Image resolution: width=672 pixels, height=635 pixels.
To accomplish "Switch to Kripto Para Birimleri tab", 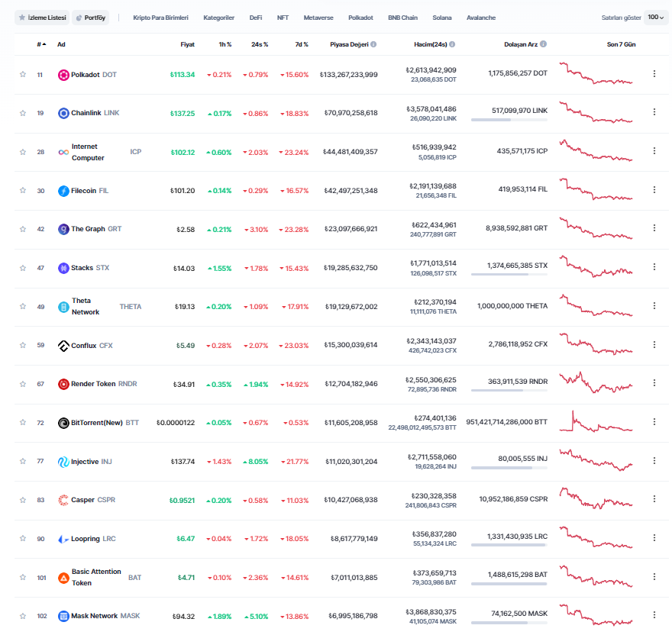I will [160, 18].
